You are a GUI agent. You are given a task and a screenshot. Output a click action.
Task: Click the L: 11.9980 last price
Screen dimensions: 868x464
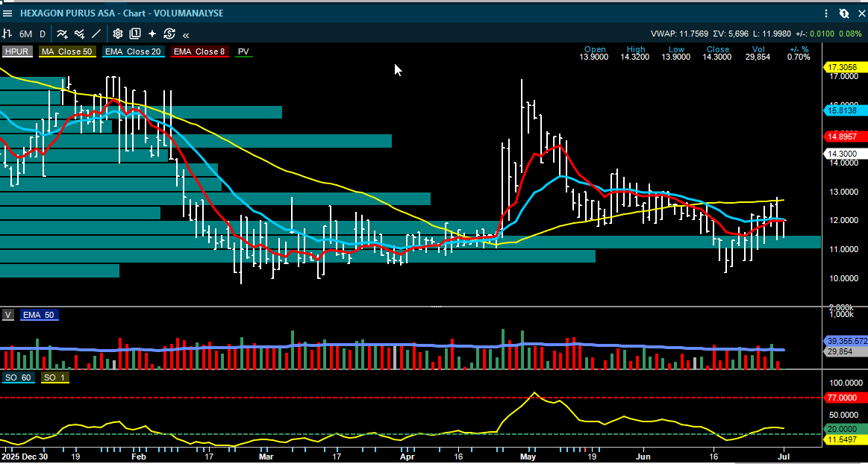(x=774, y=34)
